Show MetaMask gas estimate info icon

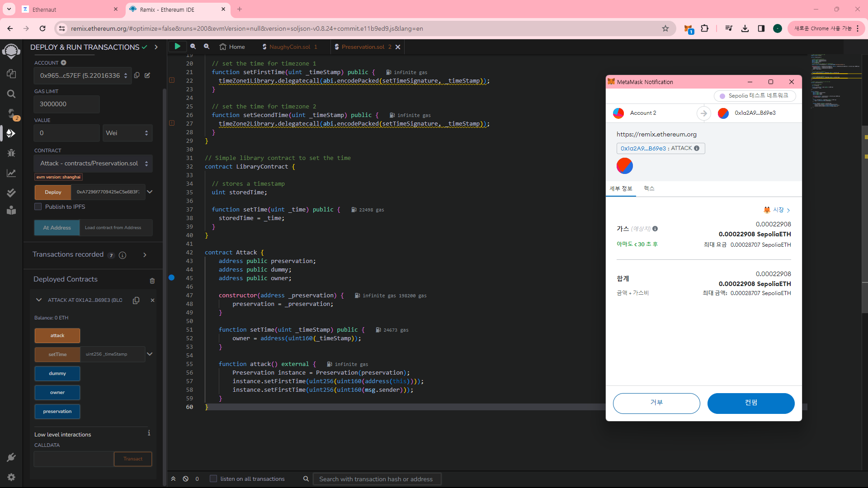tap(655, 229)
